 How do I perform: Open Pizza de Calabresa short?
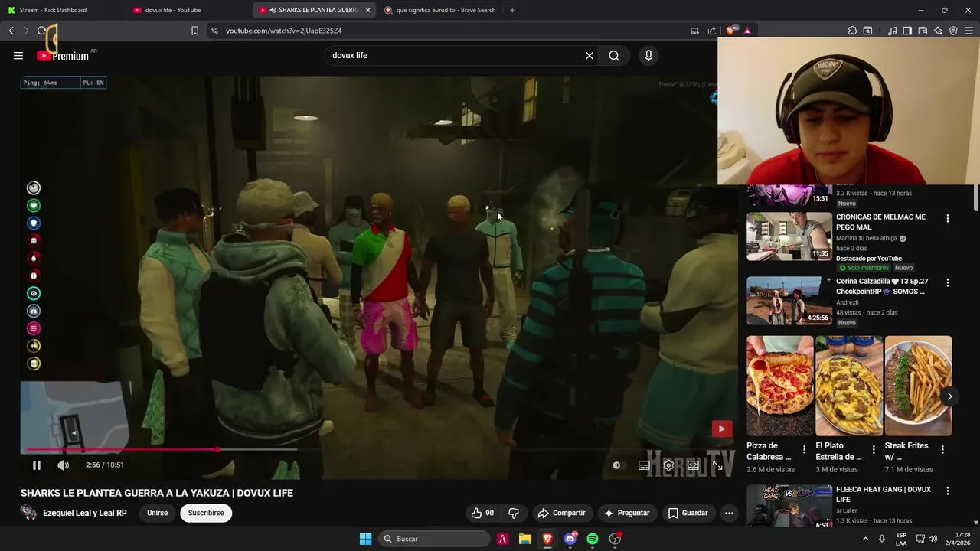780,386
